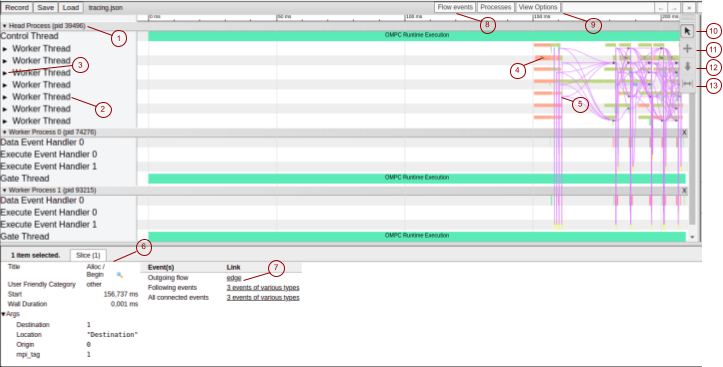This screenshot has height=367, width=723.
Task: Click the Start value 156.737 ms
Action: [121, 294]
